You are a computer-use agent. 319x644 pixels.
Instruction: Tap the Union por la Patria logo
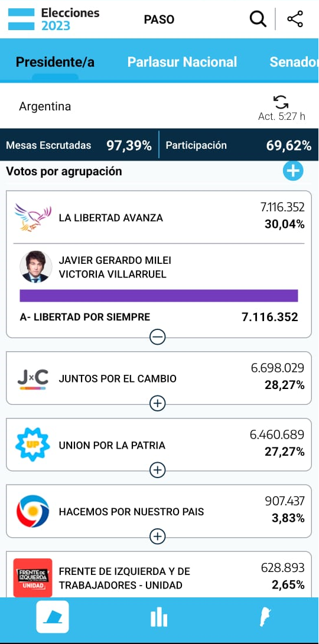pyautogui.click(x=32, y=445)
